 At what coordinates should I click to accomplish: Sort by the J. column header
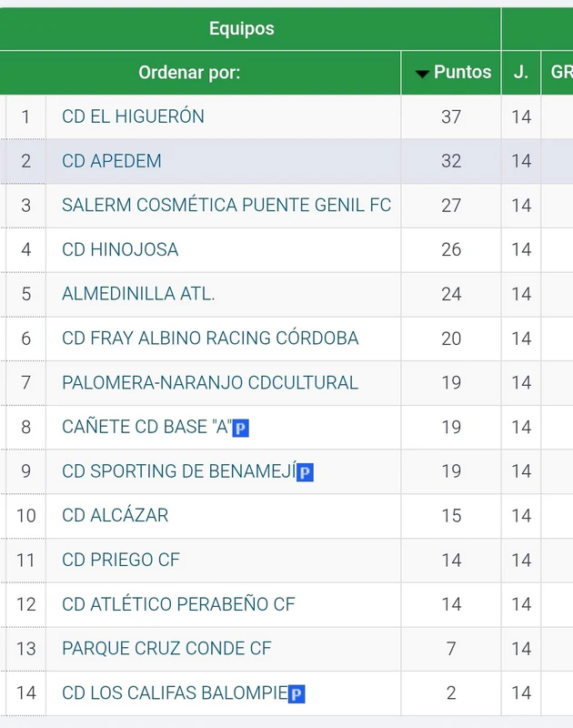520,72
